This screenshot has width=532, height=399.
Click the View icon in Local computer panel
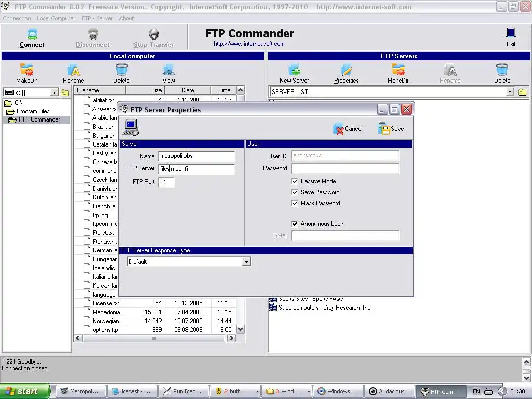click(x=169, y=70)
